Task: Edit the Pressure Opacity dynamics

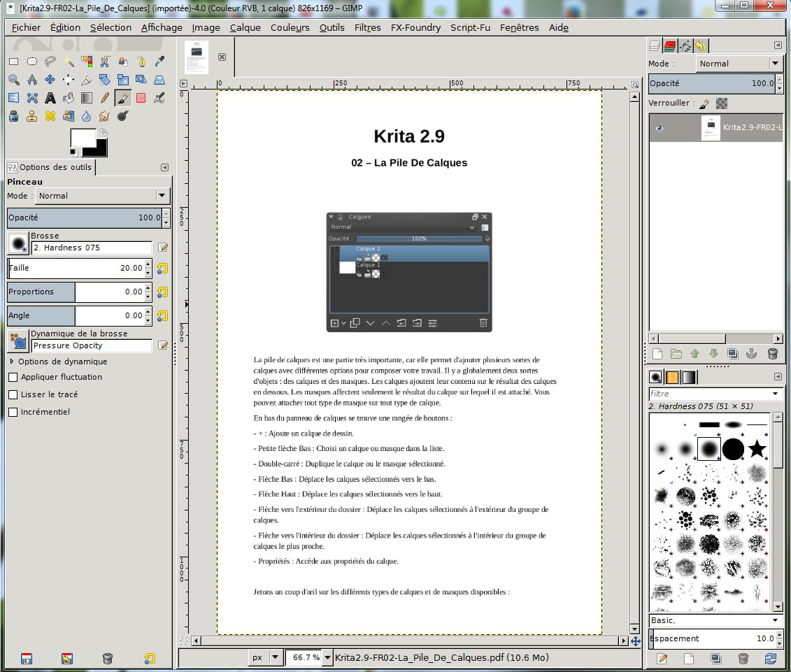Action: tap(162, 345)
